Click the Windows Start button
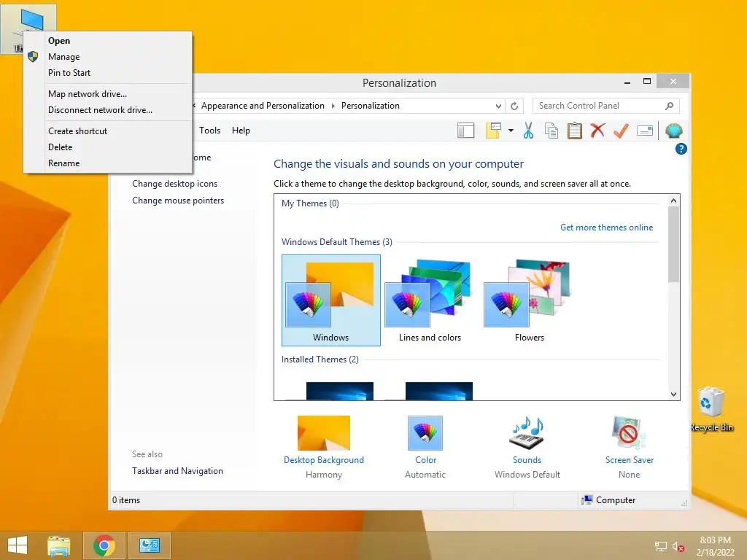 (18, 545)
